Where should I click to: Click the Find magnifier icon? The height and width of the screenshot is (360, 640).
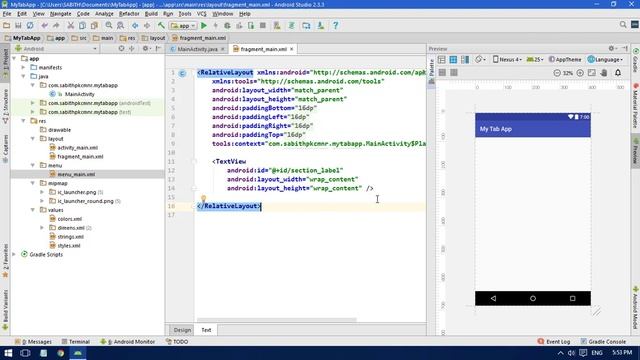[109, 25]
